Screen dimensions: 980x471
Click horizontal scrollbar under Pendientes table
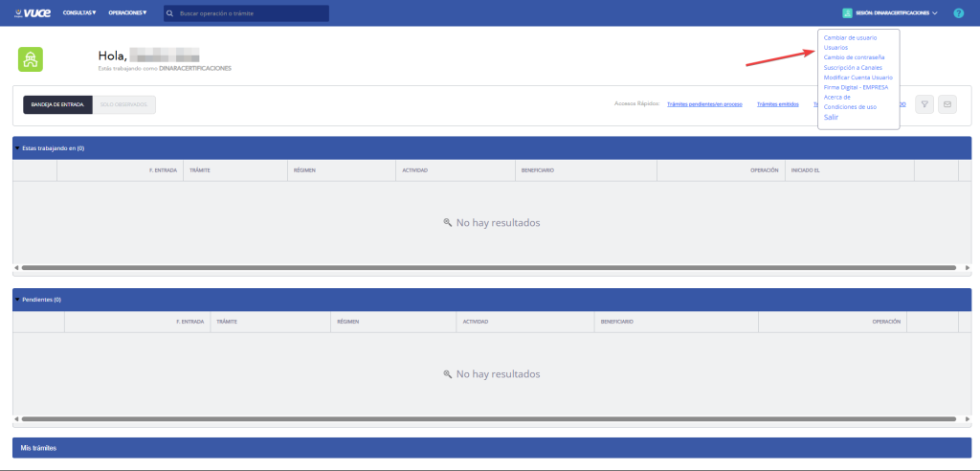click(x=488, y=419)
